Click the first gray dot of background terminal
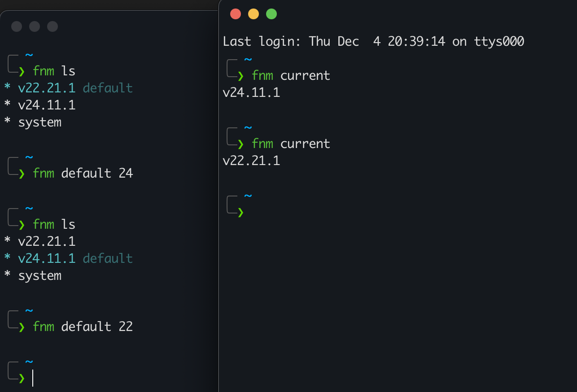This screenshot has height=392, width=577. click(17, 26)
